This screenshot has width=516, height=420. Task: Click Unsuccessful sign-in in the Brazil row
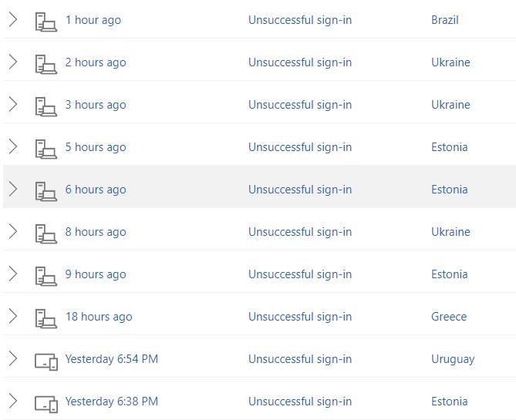click(x=300, y=20)
